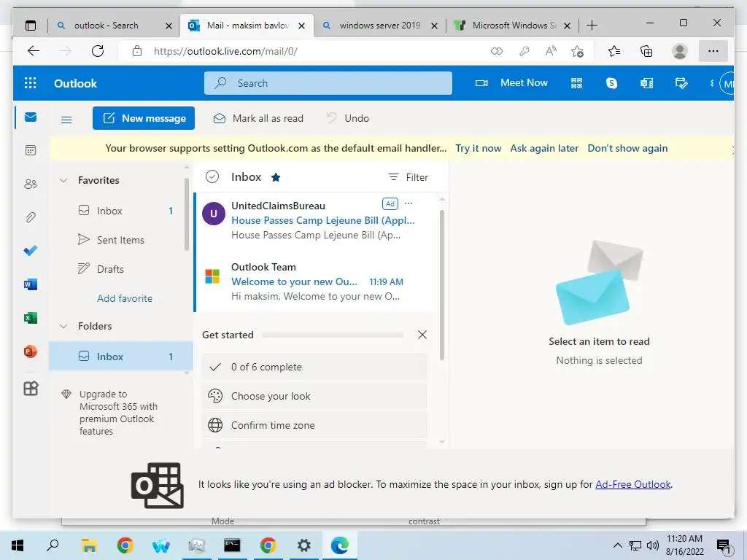
Task: Open Calendar from the left rail
Action: coord(31,150)
